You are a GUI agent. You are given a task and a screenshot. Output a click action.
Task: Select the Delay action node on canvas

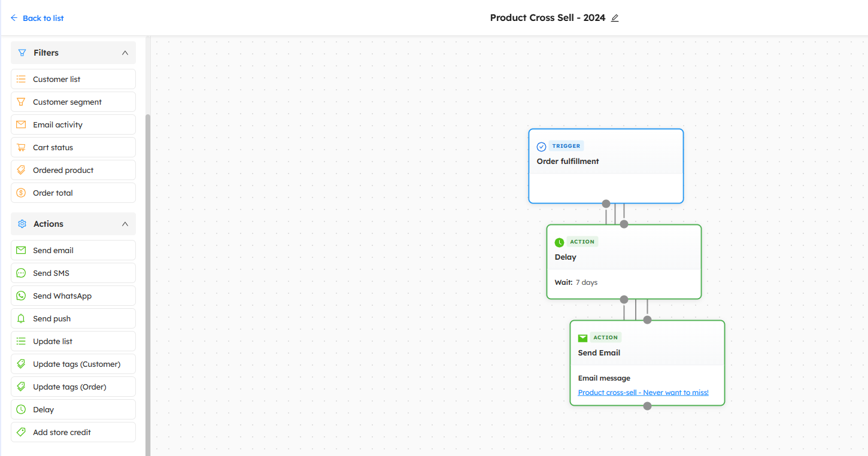tap(623, 257)
